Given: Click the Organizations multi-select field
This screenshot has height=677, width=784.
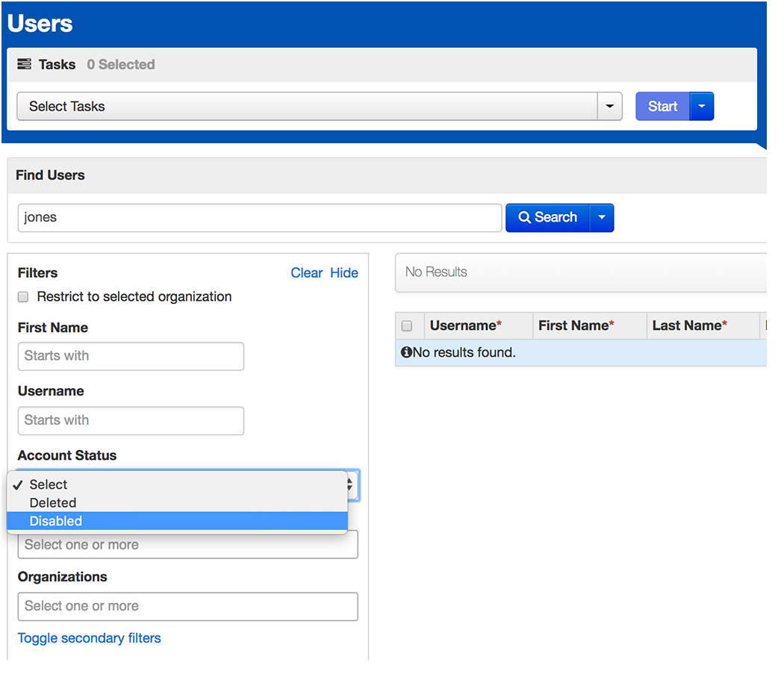Looking at the screenshot, I should [187, 606].
